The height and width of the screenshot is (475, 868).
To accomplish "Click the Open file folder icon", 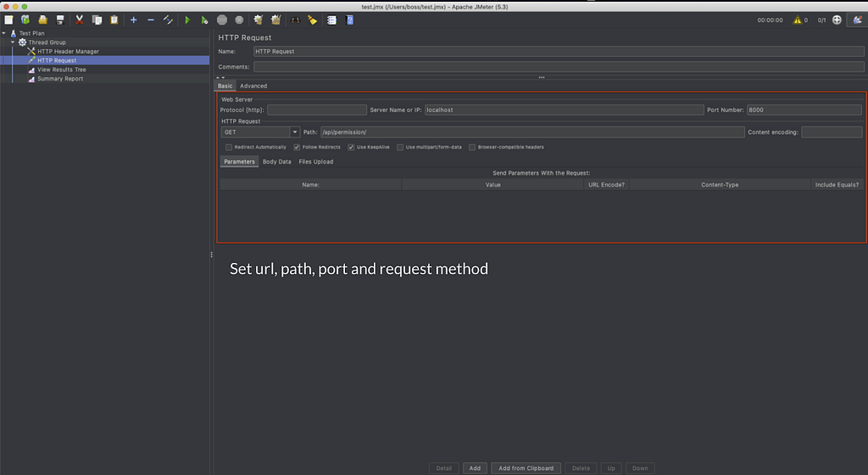I will click(x=42, y=20).
